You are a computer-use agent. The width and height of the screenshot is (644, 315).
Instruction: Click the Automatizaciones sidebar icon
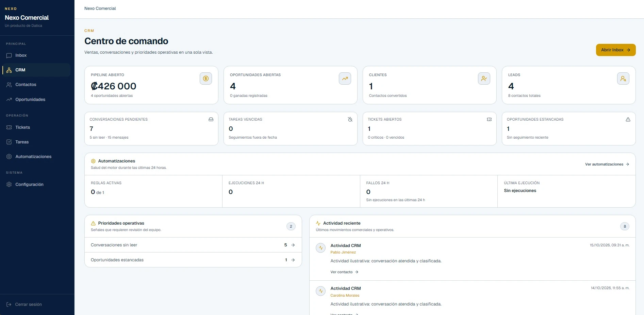pos(9,157)
